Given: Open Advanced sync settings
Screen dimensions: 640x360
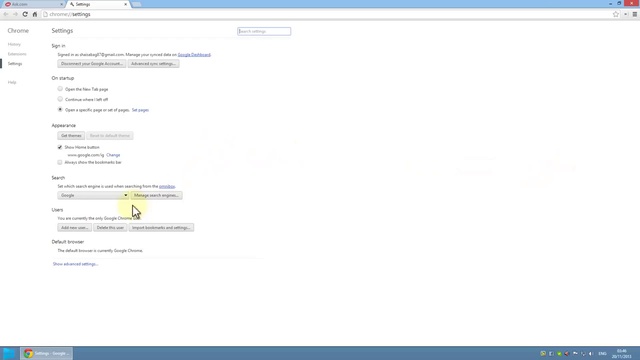Looking at the screenshot, I should click(153, 64).
